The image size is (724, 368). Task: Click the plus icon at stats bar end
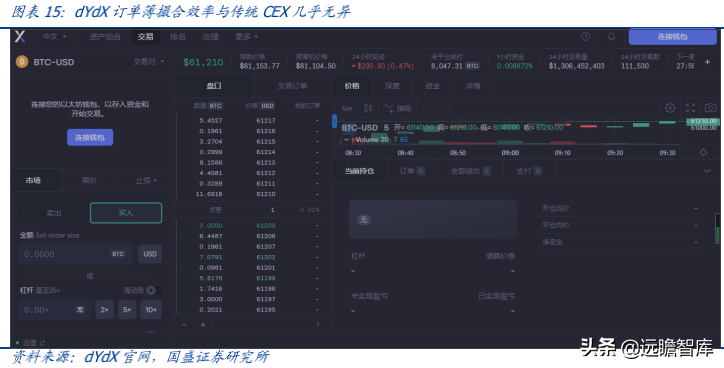(x=707, y=62)
